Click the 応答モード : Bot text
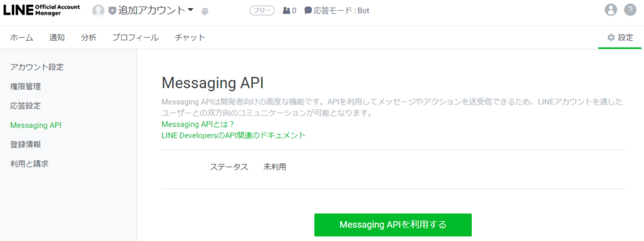The height and width of the screenshot is (241, 644). (x=341, y=10)
